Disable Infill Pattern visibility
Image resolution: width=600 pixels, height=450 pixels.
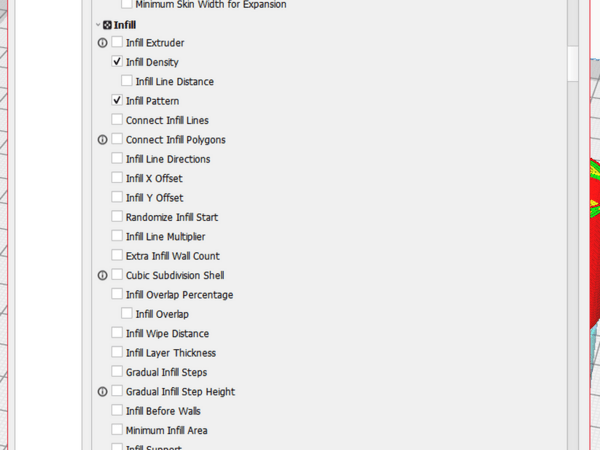(x=117, y=101)
